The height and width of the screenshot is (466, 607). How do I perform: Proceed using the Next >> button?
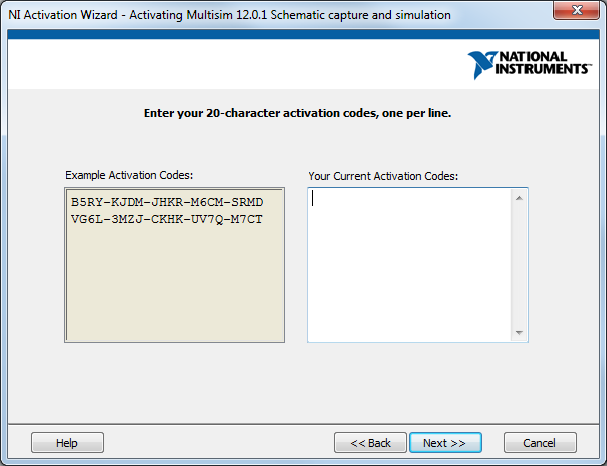(445, 443)
